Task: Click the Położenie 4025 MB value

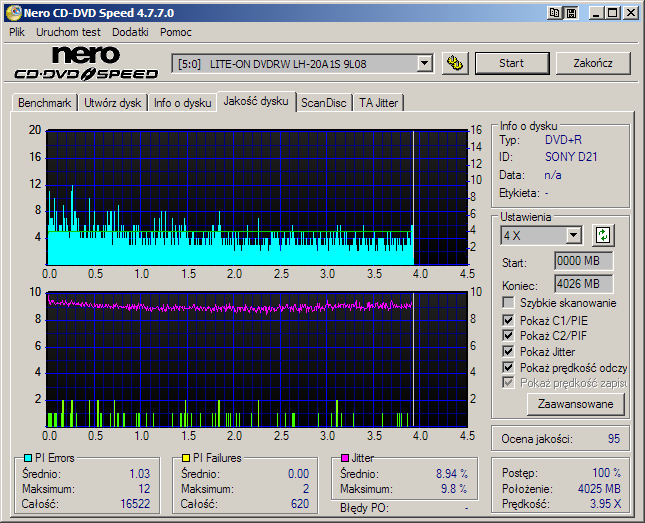Action: pyautogui.click(x=599, y=489)
